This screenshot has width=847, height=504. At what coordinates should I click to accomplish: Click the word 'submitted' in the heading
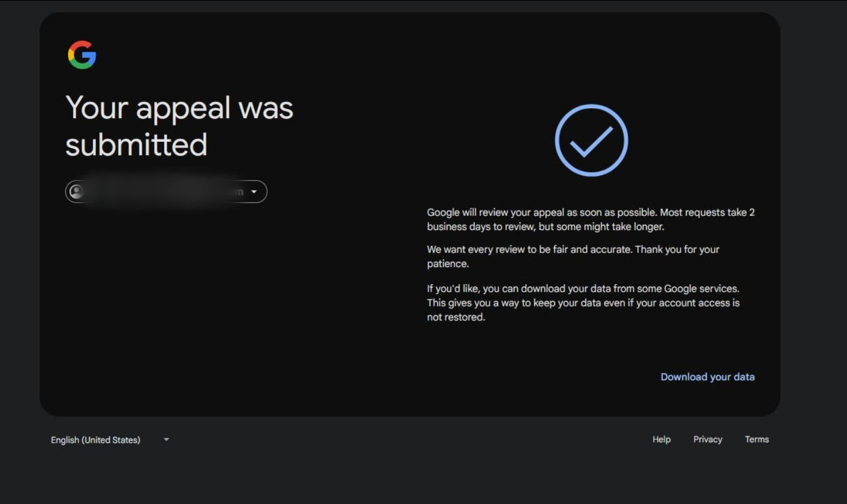[136, 145]
